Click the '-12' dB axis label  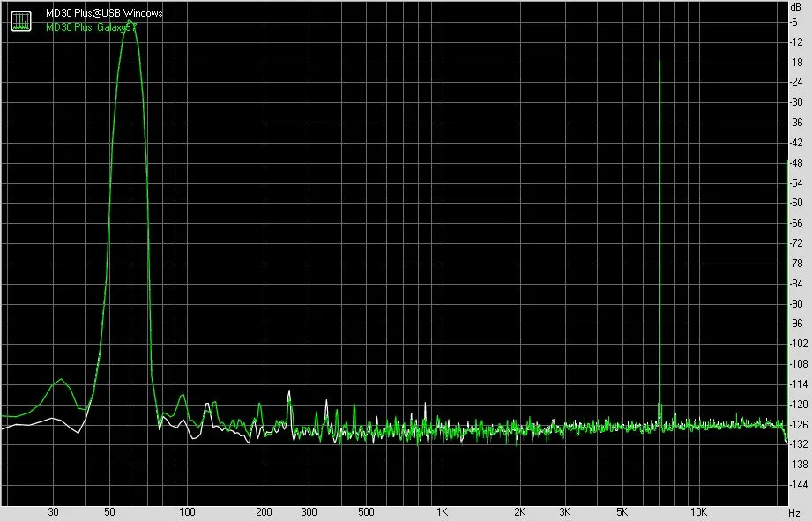pyautogui.click(x=796, y=42)
